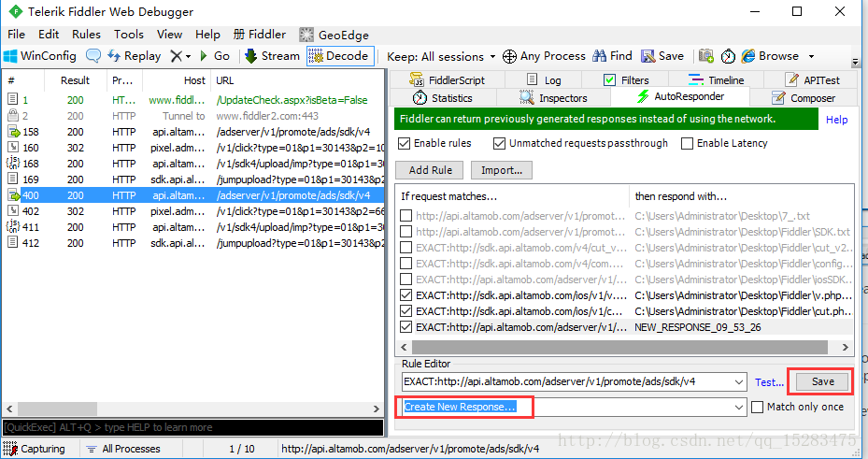The image size is (868, 459).
Task: Toggle Enable rules checkbox
Action: pos(405,143)
